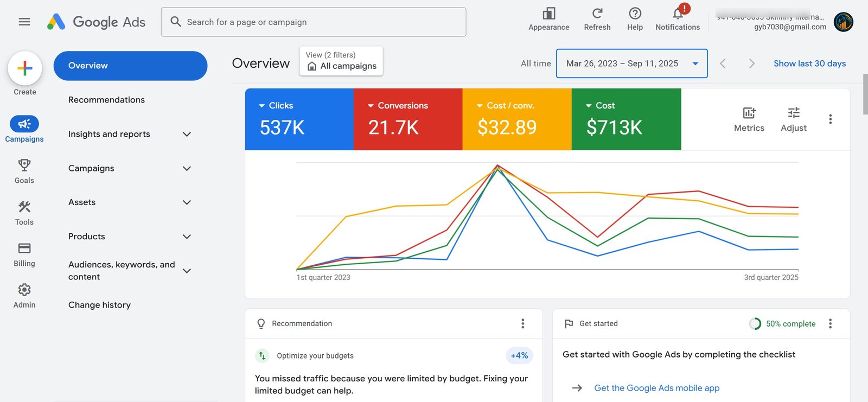868x402 pixels.
Task: Open the Help question mark icon
Action: coord(635,19)
